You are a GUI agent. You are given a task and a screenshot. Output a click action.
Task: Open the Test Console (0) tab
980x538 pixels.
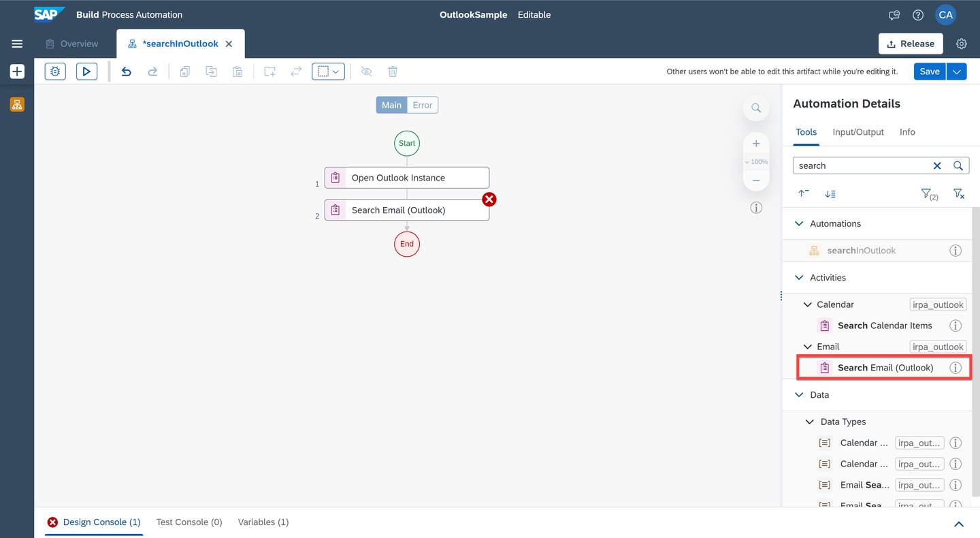(189, 522)
